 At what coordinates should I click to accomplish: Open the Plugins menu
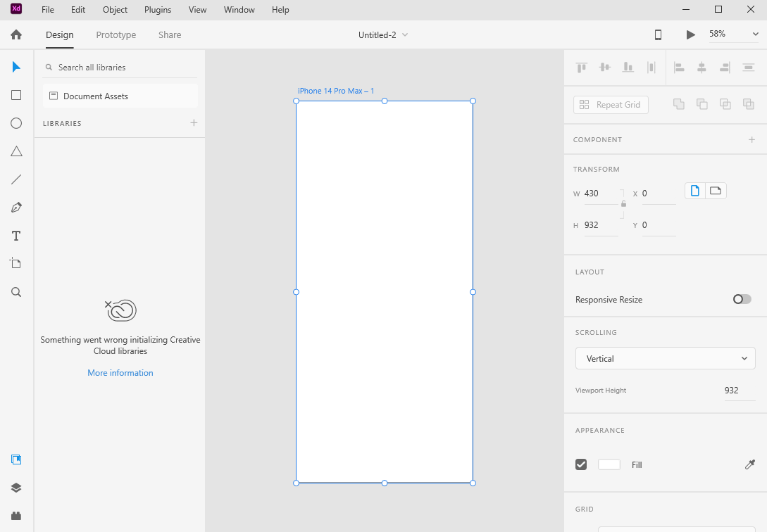(x=158, y=10)
